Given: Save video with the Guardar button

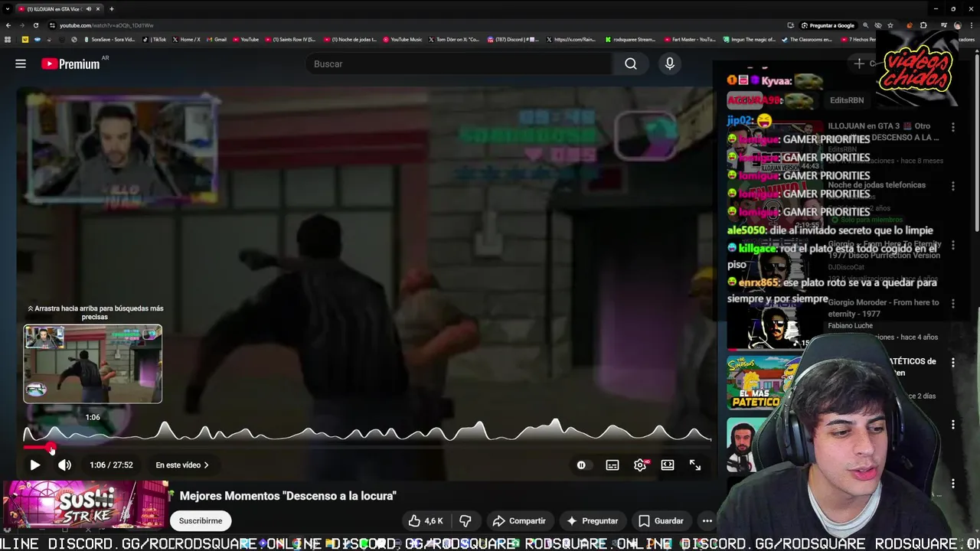Looking at the screenshot, I should coord(661,520).
